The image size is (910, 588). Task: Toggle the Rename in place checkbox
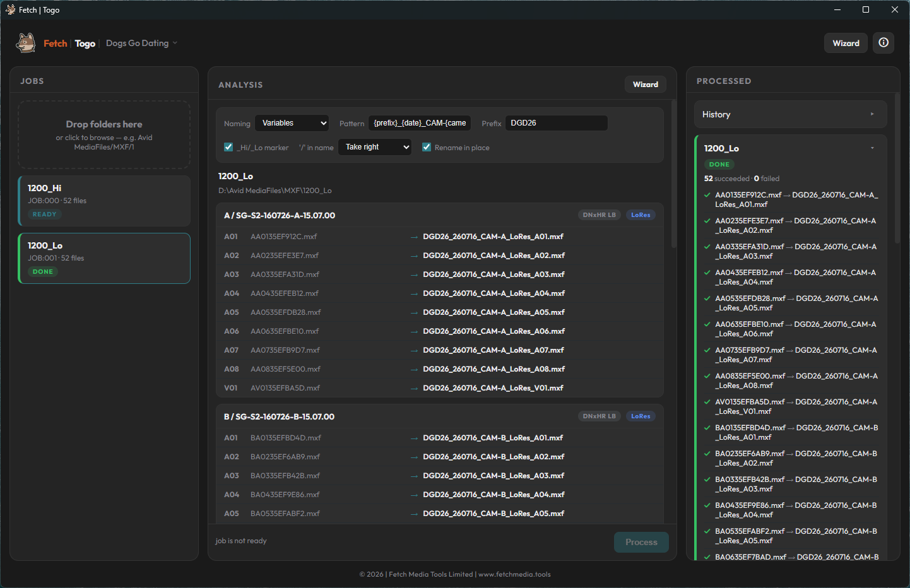point(427,147)
